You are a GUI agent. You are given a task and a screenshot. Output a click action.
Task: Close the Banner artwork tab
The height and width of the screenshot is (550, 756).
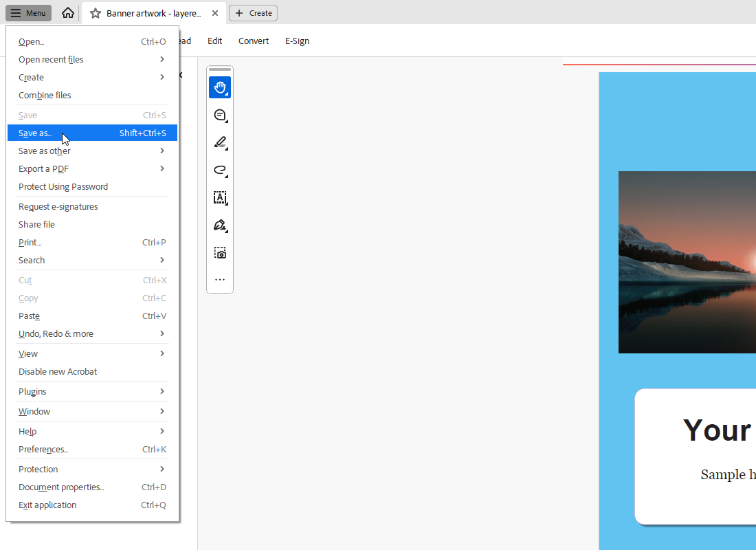(215, 13)
